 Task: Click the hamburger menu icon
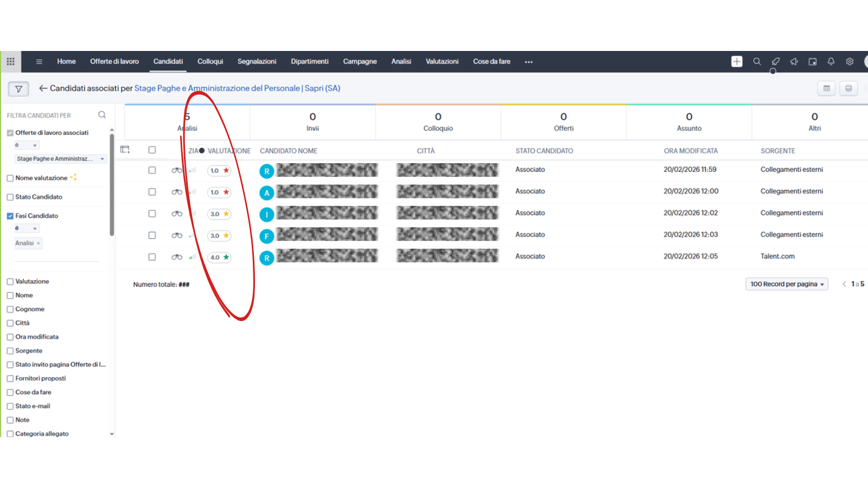(x=39, y=62)
